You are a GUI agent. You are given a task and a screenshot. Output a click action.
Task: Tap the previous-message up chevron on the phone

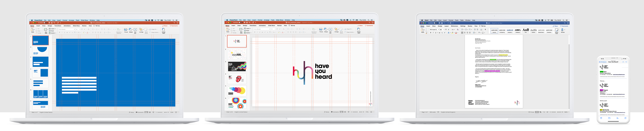tap(623, 62)
